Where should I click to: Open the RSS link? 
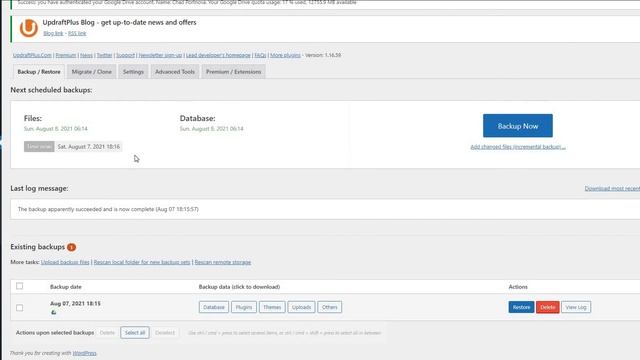(77, 33)
